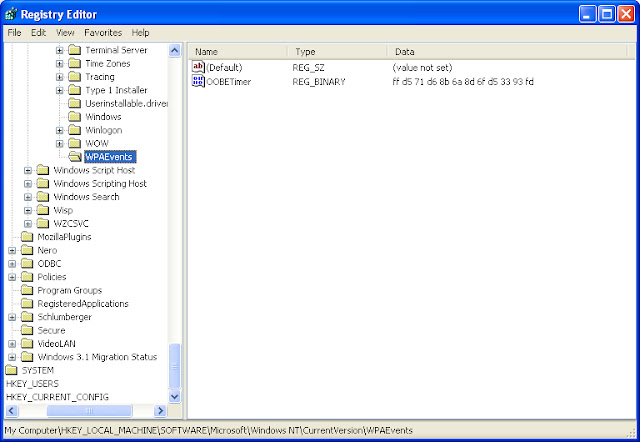640x442 pixels.
Task: Click the tree scroll left arrow
Action: click(x=11, y=411)
